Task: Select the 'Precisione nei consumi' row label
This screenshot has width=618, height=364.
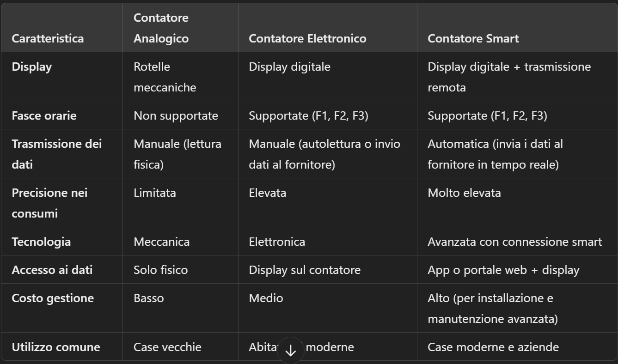Action: [x=49, y=203]
